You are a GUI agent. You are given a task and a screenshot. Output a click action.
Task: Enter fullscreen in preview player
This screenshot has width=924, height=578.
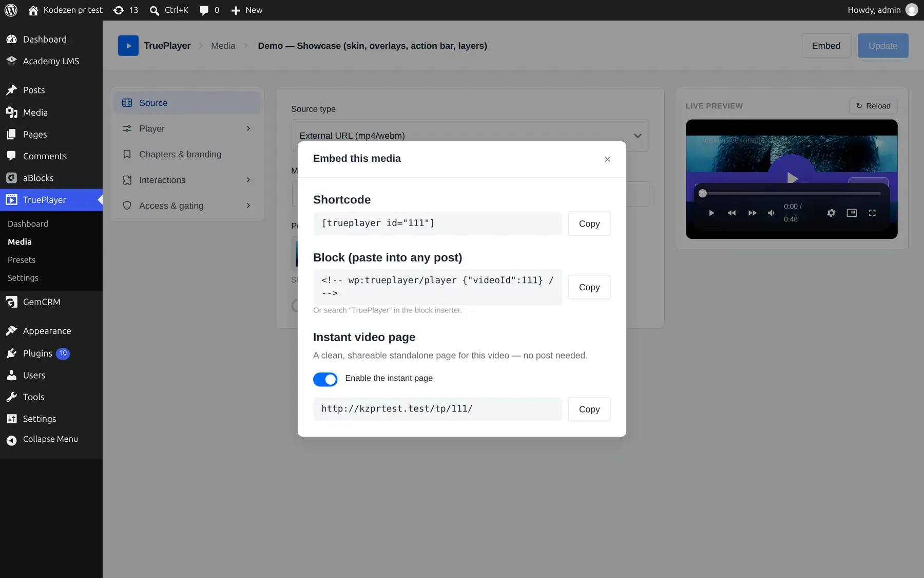click(872, 213)
